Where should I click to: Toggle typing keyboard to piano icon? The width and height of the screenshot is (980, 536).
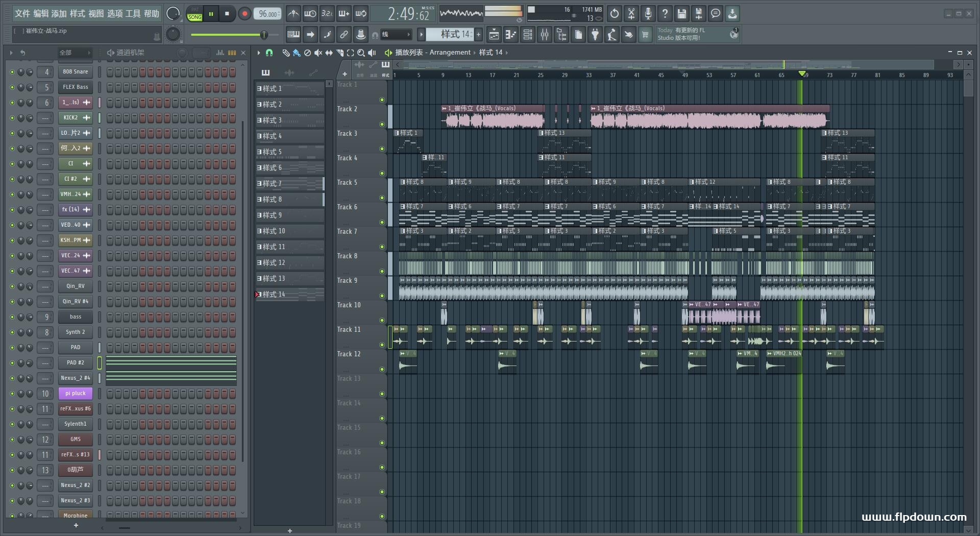(x=293, y=35)
